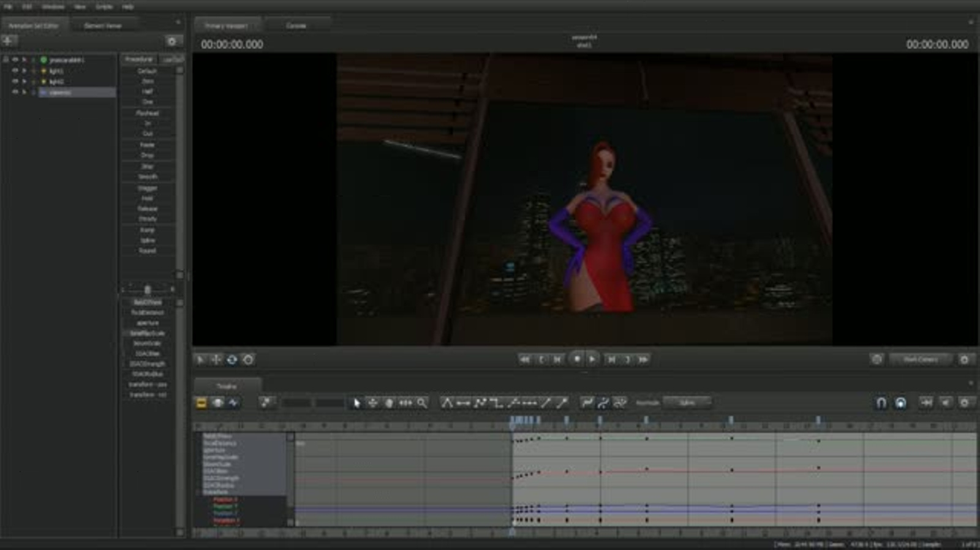Expand the light2 tree row
Screen dimensions: 980x550
coord(24,81)
